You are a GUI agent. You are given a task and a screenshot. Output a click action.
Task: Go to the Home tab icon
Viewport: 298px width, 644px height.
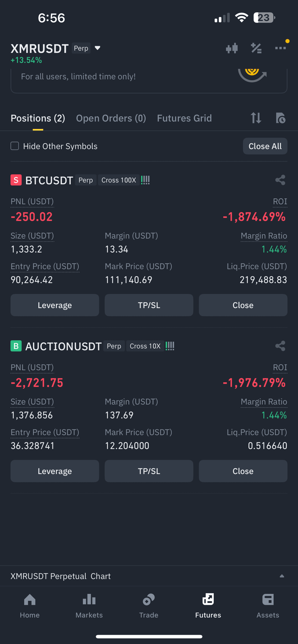[x=30, y=599]
